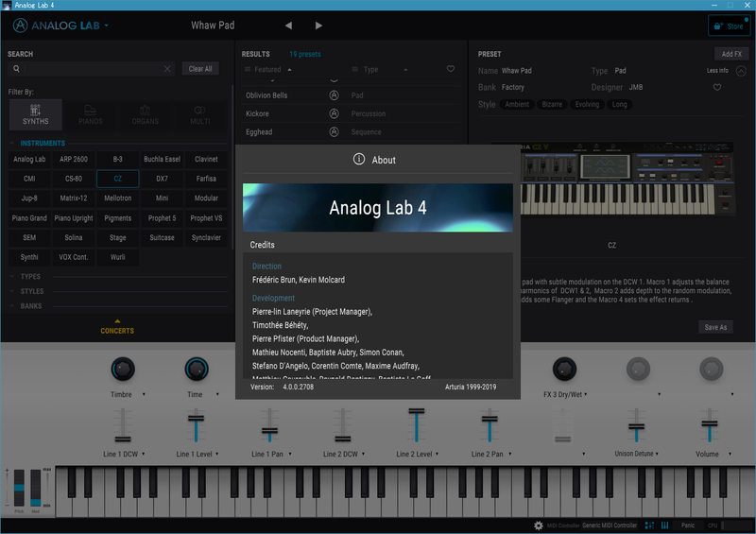Sort results by Featured column
The height and width of the screenshot is (534, 756).
click(x=268, y=69)
